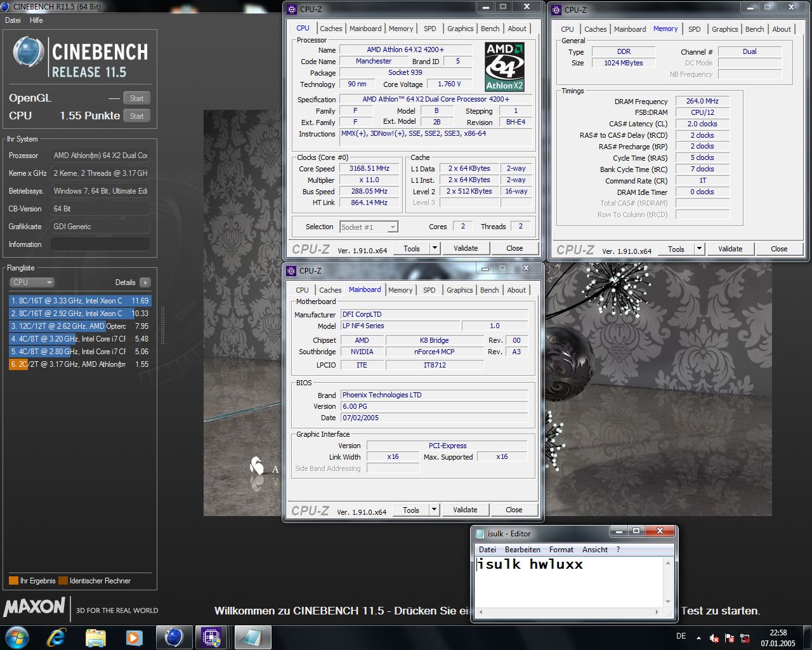Open Tools dropdown arrow in CPU tab window
812x650 pixels.
[435, 248]
